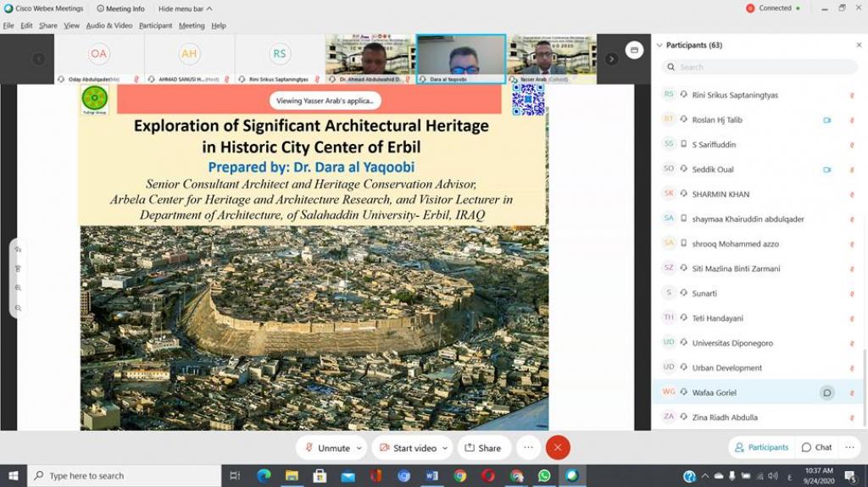Expand video options arrow beside Start video

[x=445, y=447]
